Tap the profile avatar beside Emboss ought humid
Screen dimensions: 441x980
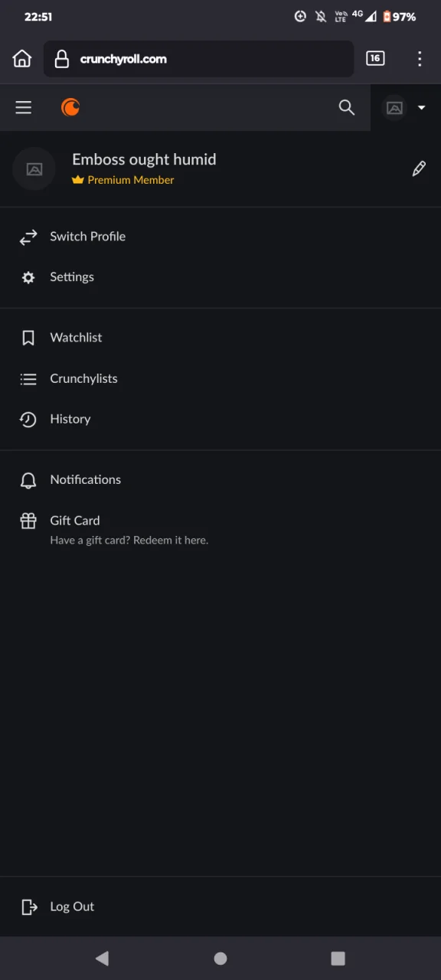coord(34,169)
